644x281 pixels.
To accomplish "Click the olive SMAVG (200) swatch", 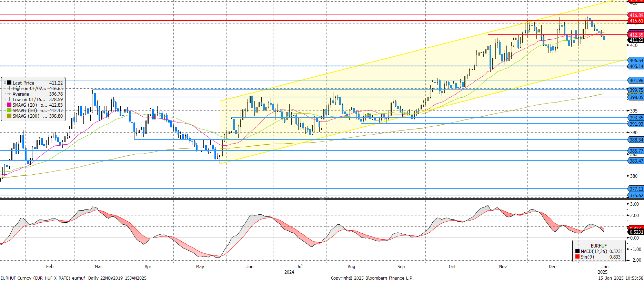I will [9, 116].
